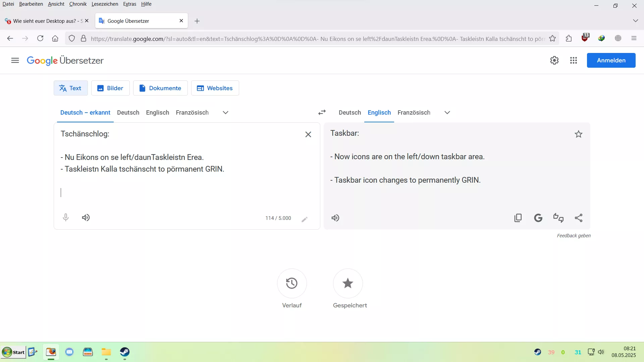Open Google Translate settings gear
644x362 pixels.
click(x=554, y=60)
